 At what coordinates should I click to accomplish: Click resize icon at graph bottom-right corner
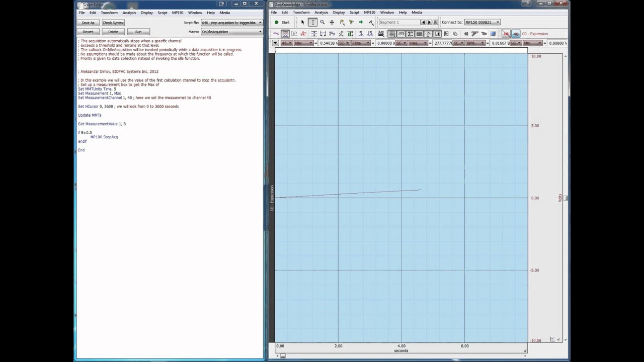pos(552,339)
